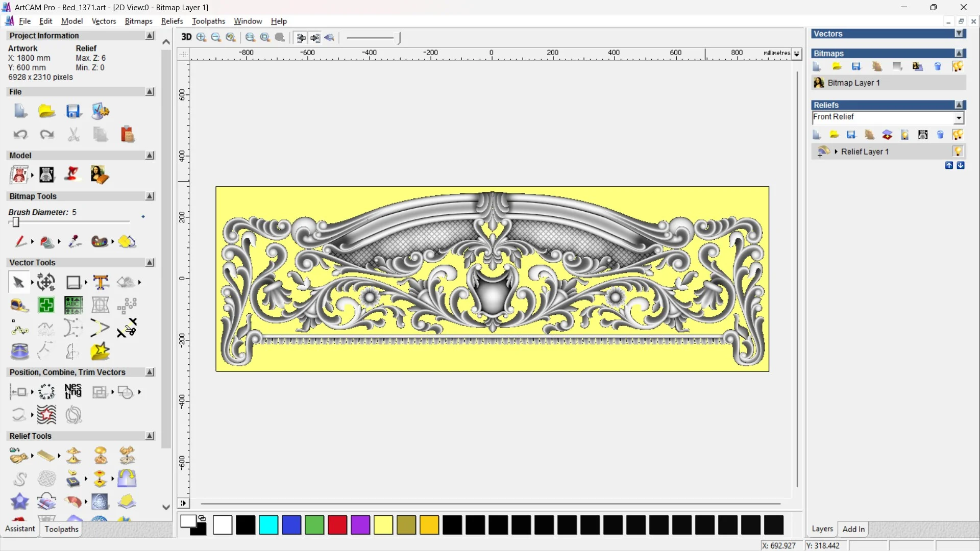
Task: Open the Toolpaths menu
Action: coord(208,21)
